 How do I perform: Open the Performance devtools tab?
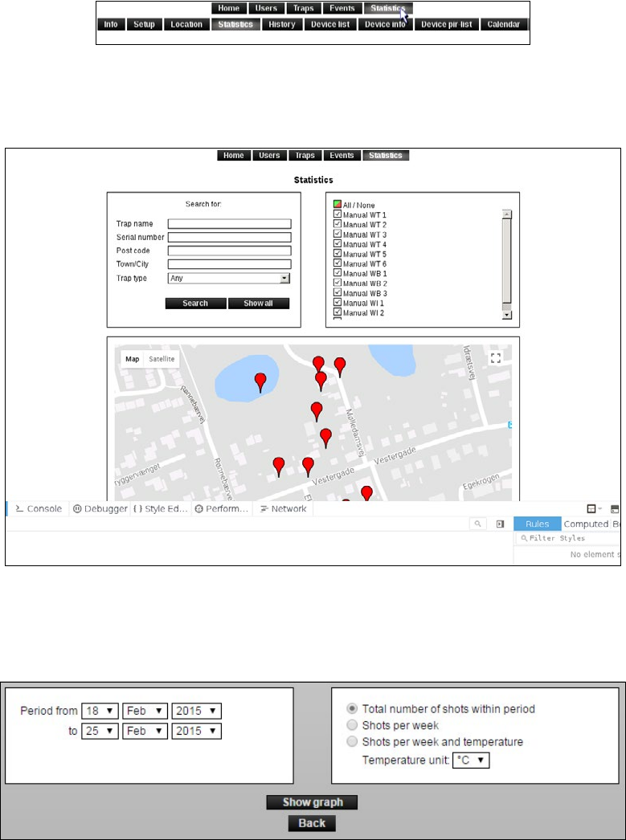pyautogui.click(x=222, y=509)
